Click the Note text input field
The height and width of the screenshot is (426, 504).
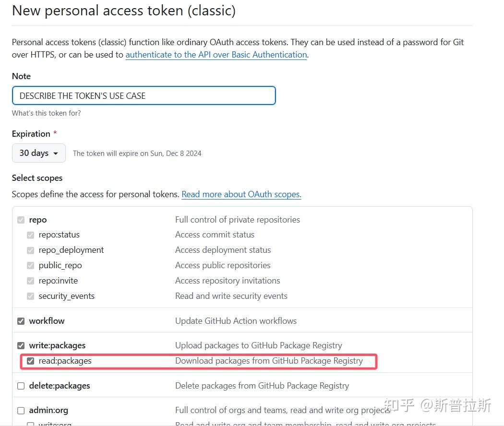point(144,95)
